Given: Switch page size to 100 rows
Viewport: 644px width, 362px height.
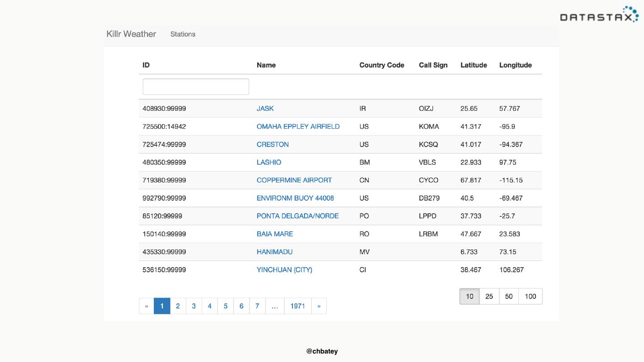Looking at the screenshot, I should [530, 296].
